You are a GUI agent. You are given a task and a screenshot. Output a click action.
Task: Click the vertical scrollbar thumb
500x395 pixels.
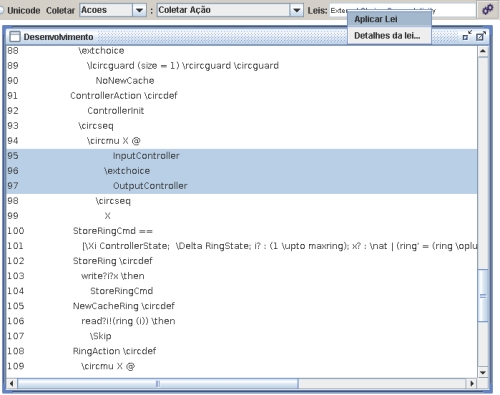coord(483,295)
